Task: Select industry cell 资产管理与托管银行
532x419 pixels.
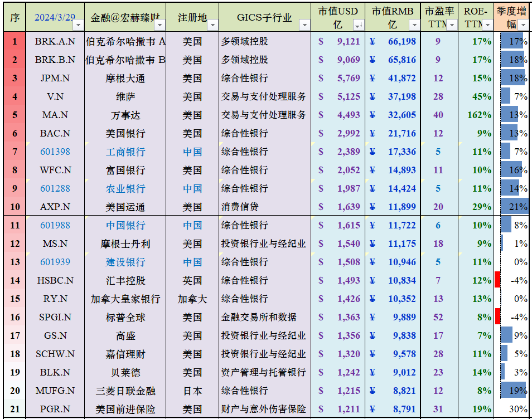Action: pyautogui.click(x=265, y=372)
